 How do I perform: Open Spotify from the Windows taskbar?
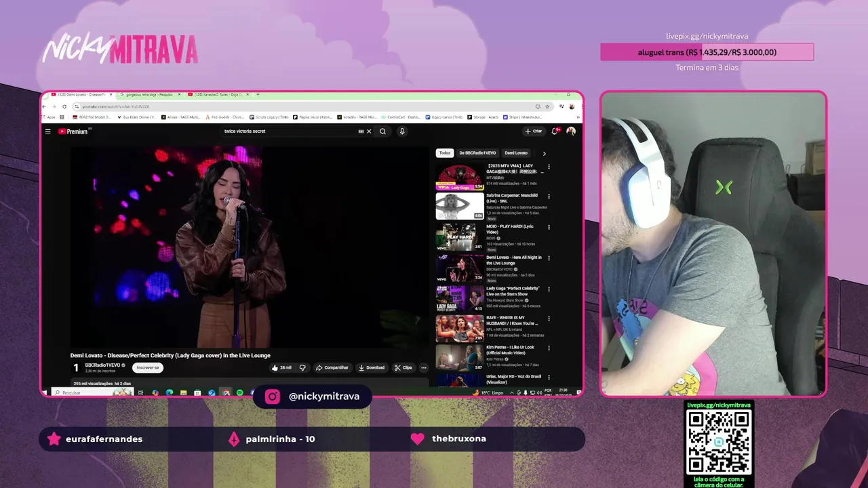[x=239, y=392]
